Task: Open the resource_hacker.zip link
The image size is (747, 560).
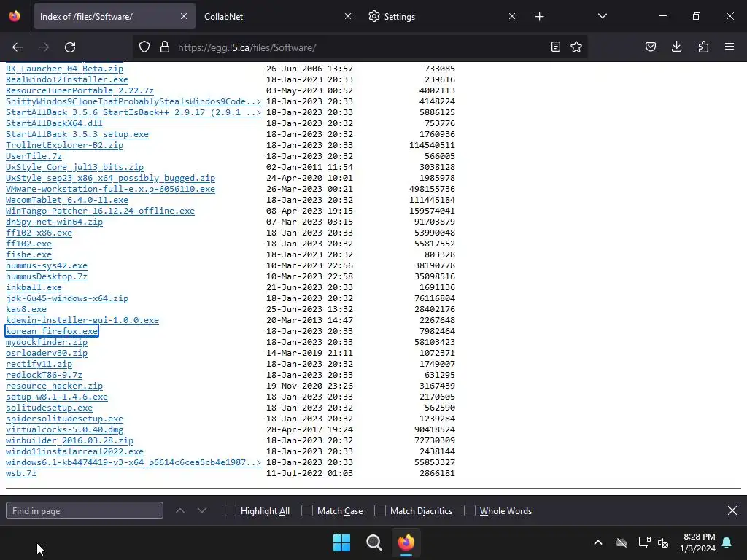Action: coord(54,386)
